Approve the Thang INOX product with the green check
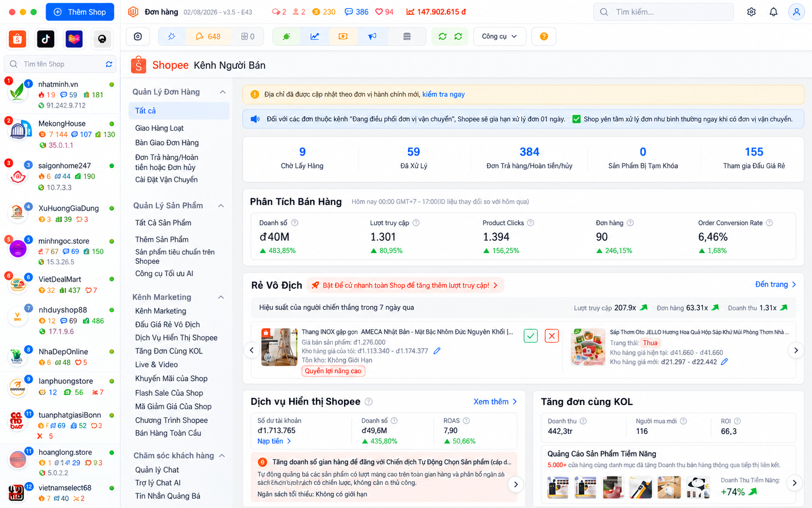The image size is (812, 508). coord(530,336)
